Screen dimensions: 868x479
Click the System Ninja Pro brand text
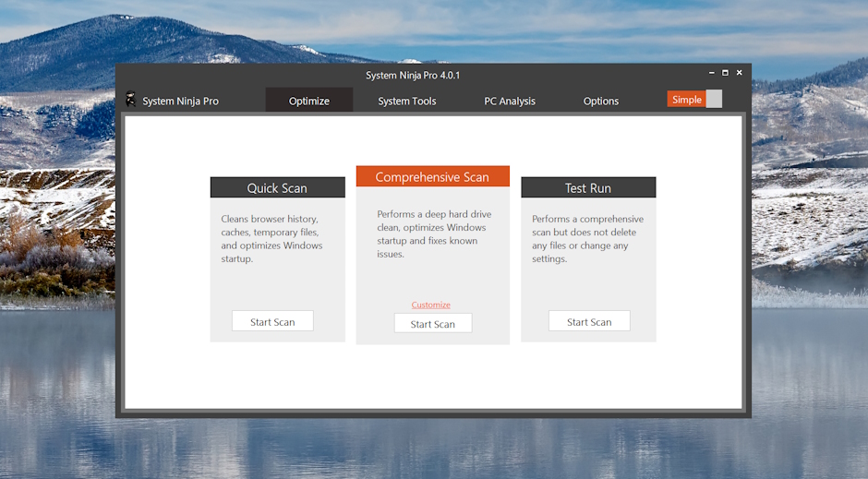180,102
